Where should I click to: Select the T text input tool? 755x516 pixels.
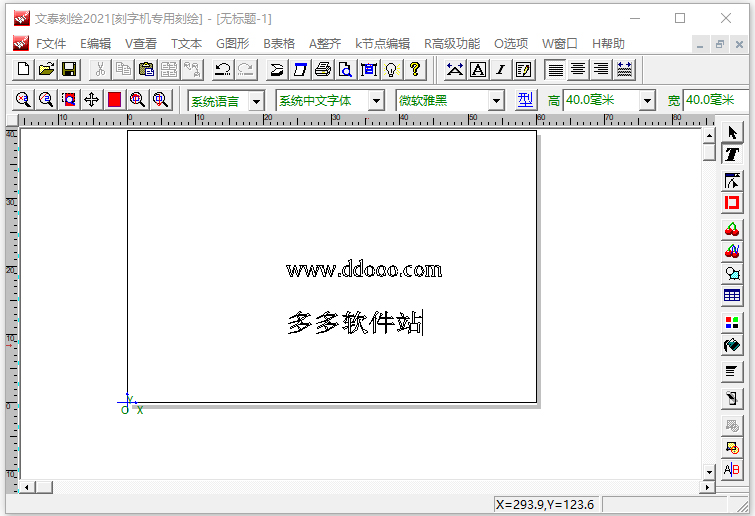click(x=732, y=154)
